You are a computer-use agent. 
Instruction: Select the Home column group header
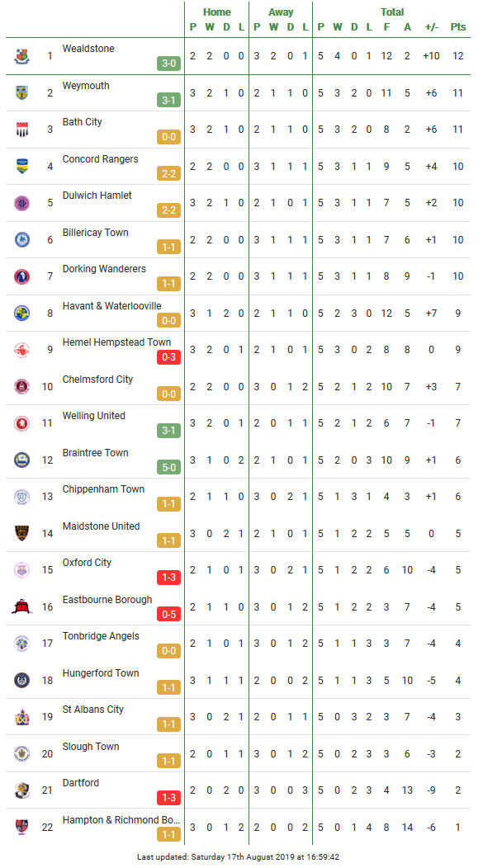coord(216,12)
